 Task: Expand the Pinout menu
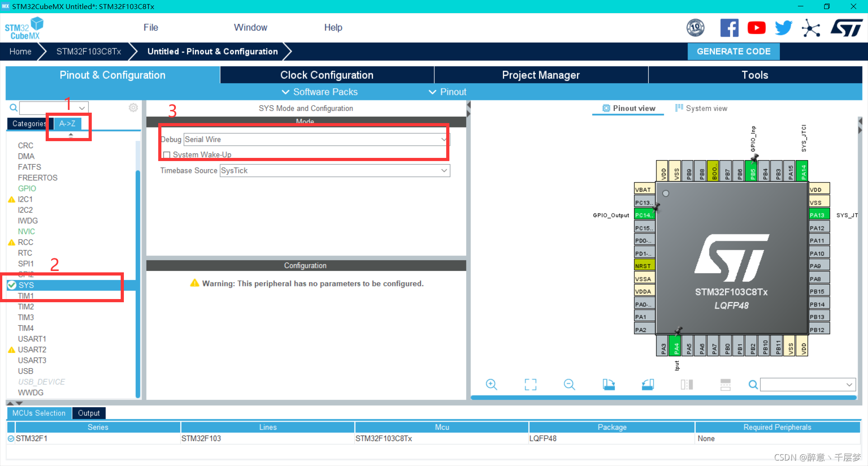pos(448,92)
